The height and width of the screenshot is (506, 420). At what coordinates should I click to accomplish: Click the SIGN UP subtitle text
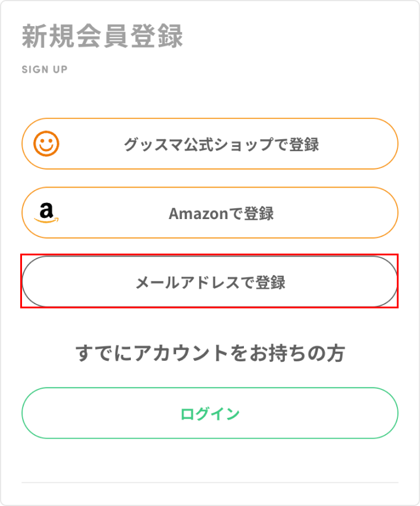pos(45,70)
